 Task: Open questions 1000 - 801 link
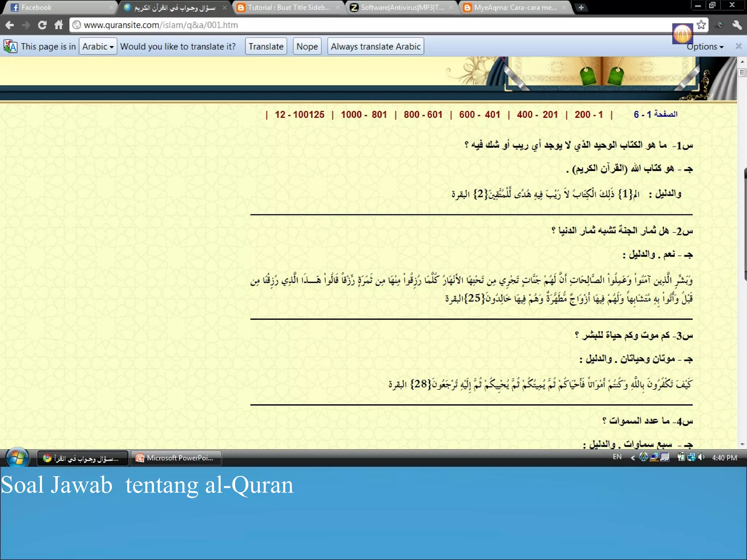coord(364,115)
